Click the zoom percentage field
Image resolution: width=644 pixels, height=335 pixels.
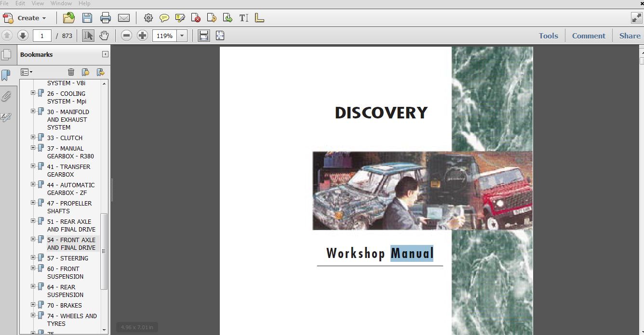164,36
